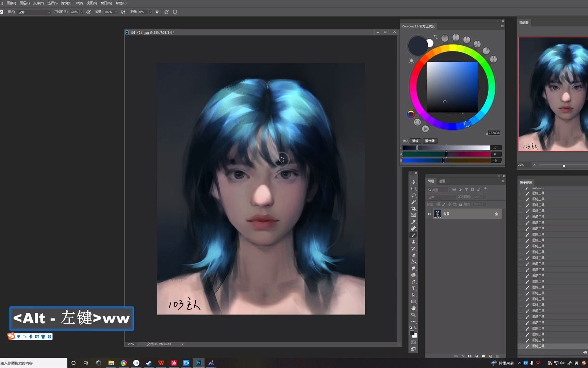
Task: Toggle lock transparent pixels in Layers panel
Action: [x=438, y=204]
